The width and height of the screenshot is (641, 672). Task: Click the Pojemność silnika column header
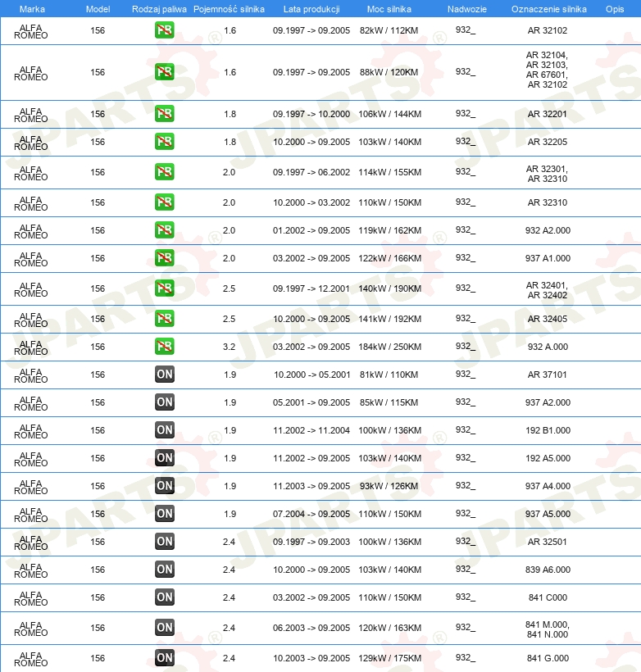229,9
